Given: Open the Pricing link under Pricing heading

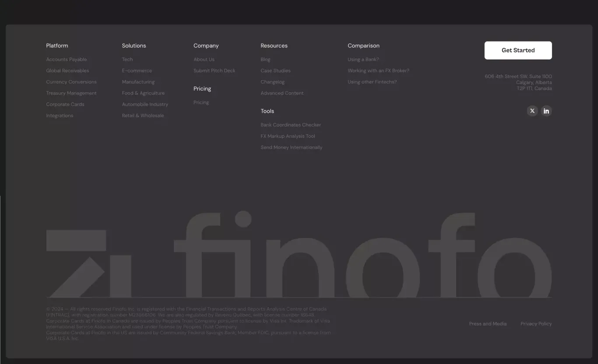Looking at the screenshot, I should tap(201, 103).
